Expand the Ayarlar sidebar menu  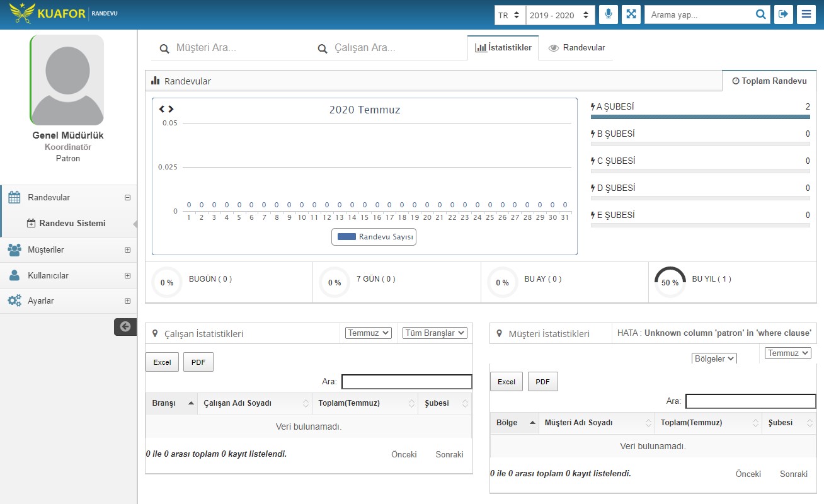point(128,301)
